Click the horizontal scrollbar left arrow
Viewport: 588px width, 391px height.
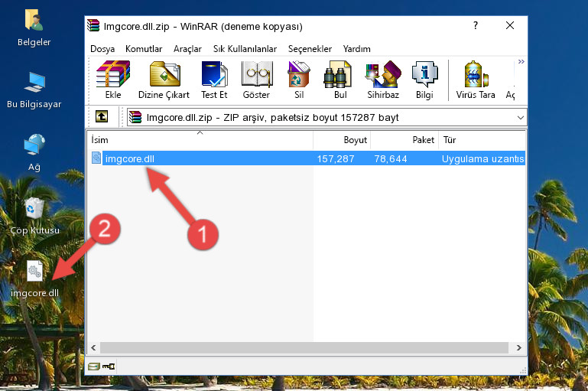click(93, 348)
